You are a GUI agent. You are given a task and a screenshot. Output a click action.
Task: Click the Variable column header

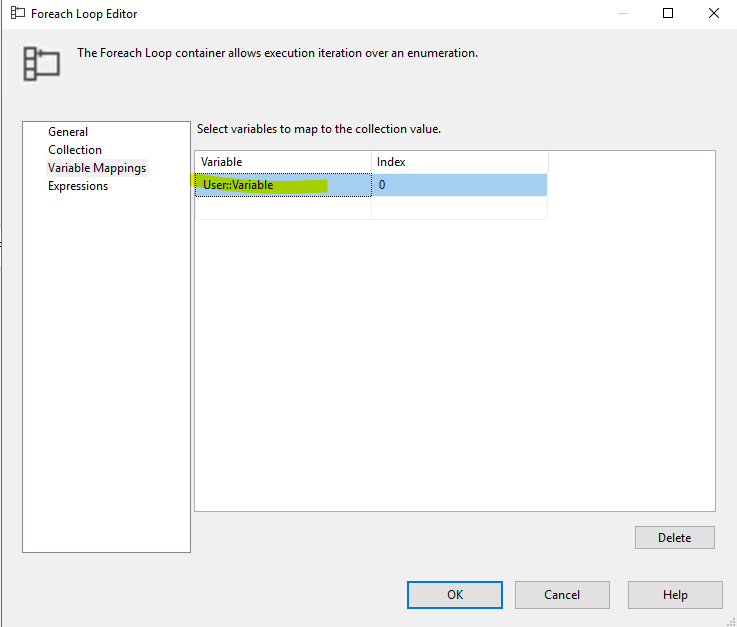pos(283,162)
